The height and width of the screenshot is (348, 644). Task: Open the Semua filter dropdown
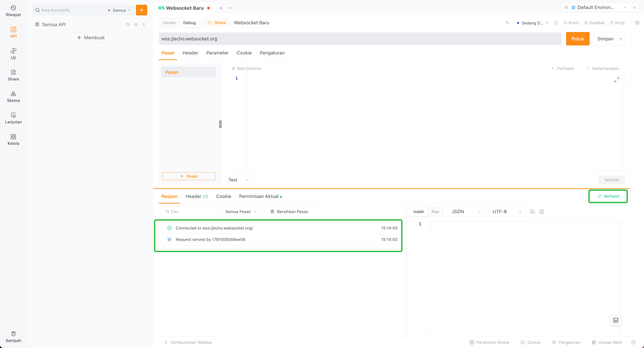coord(119,10)
